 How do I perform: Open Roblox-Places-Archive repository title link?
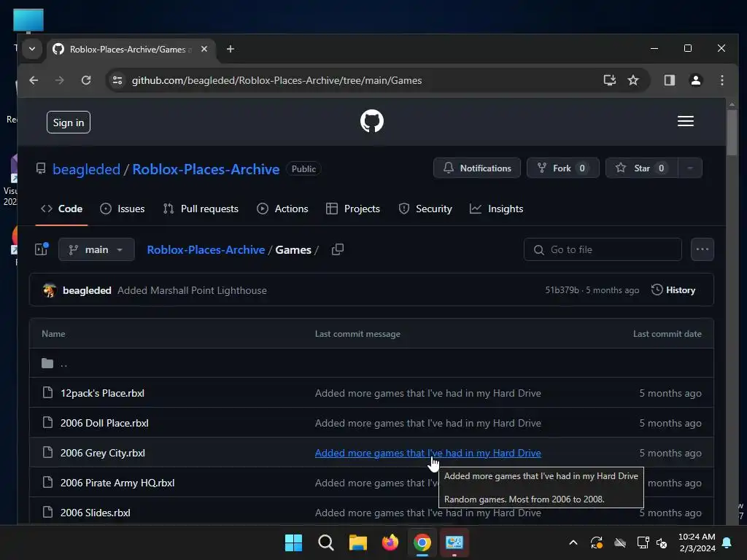click(x=206, y=169)
